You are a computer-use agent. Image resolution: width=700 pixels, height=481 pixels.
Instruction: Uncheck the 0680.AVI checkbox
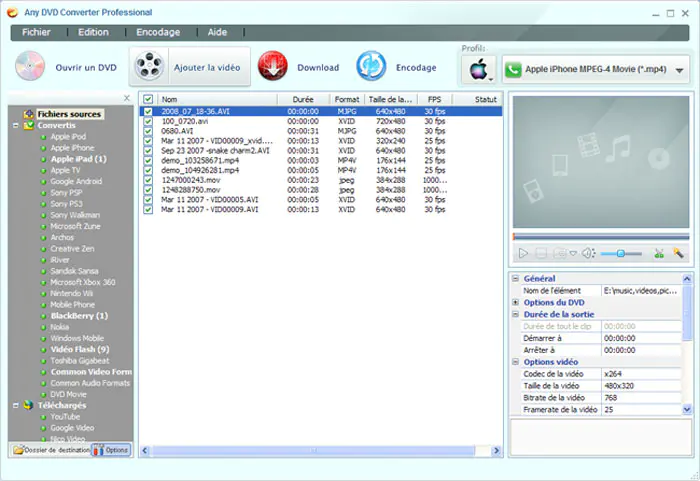(x=148, y=131)
